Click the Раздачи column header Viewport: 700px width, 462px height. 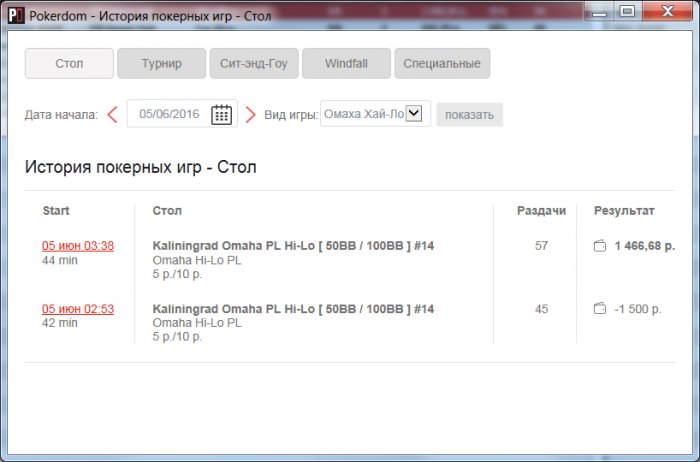tap(541, 211)
